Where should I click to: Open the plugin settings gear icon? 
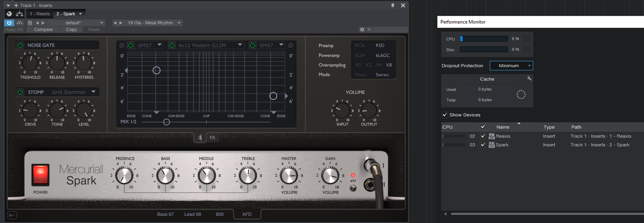click(362, 30)
